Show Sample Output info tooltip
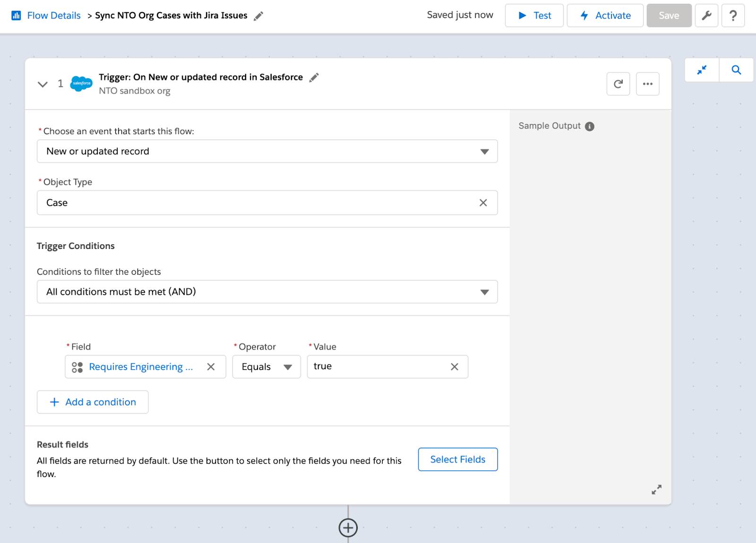756x543 pixels. pos(590,126)
